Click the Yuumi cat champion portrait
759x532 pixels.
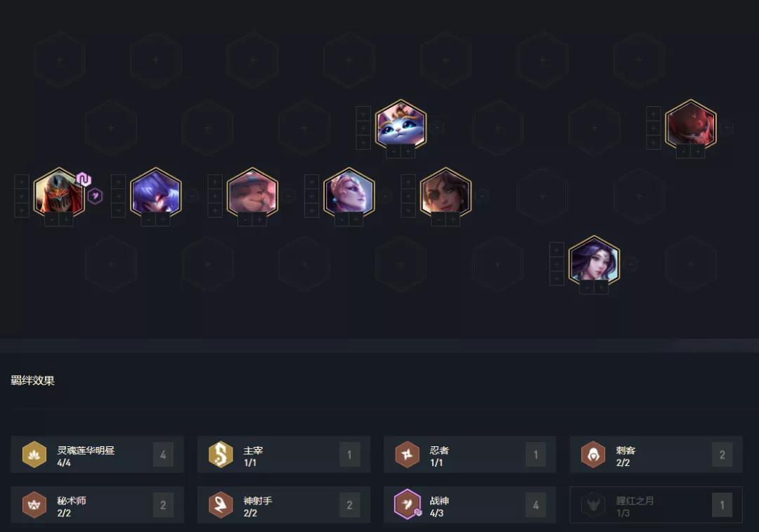[401, 124]
